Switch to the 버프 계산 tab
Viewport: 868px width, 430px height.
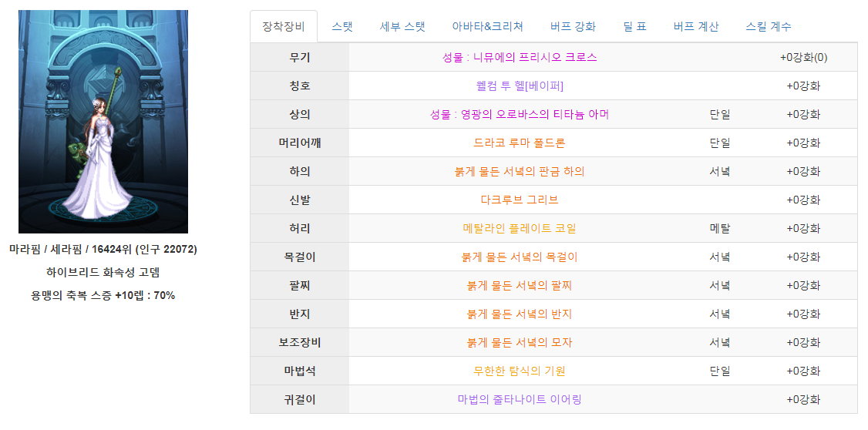(696, 26)
